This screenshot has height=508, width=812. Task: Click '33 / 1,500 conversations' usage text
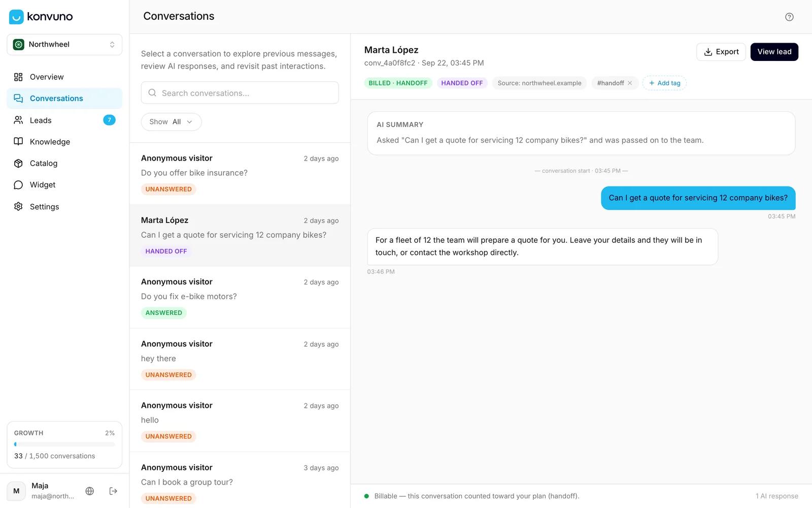click(55, 456)
